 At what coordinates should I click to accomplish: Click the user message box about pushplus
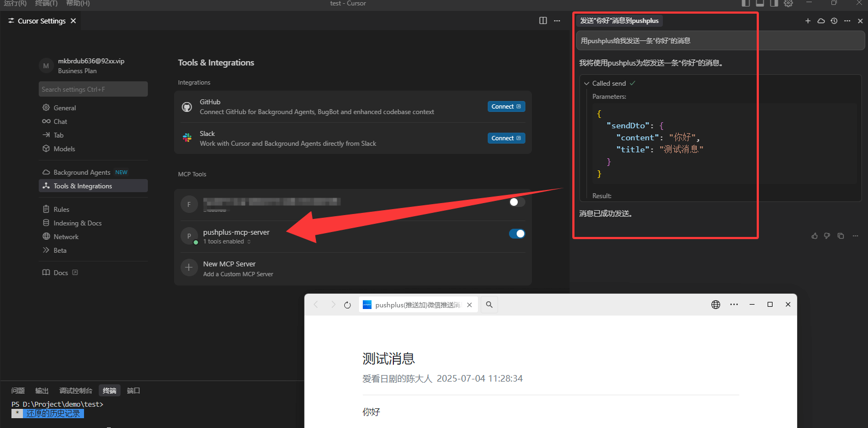pyautogui.click(x=720, y=40)
